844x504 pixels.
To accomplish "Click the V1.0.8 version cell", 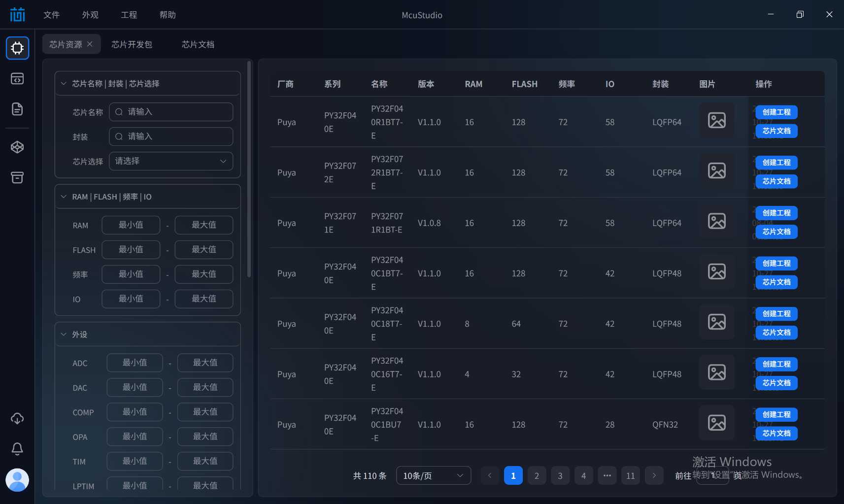I will [429, 223].
